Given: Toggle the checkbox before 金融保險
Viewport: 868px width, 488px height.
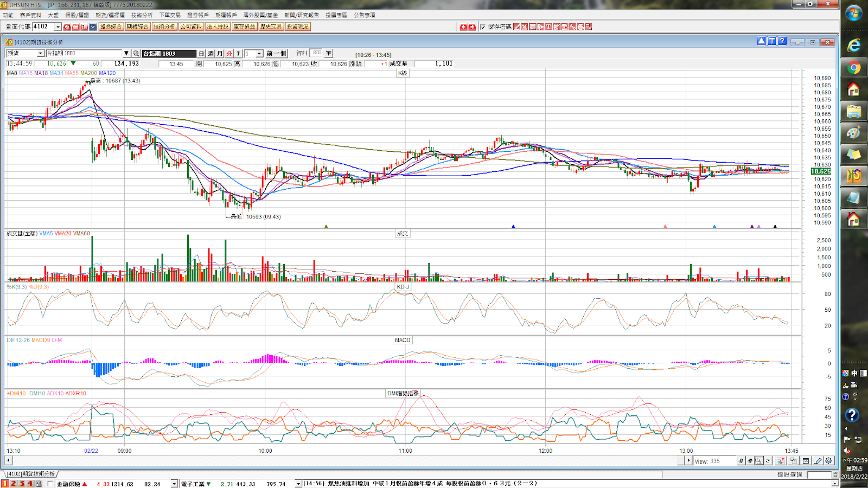Looking at the screenshot, I should coord(50,484).
